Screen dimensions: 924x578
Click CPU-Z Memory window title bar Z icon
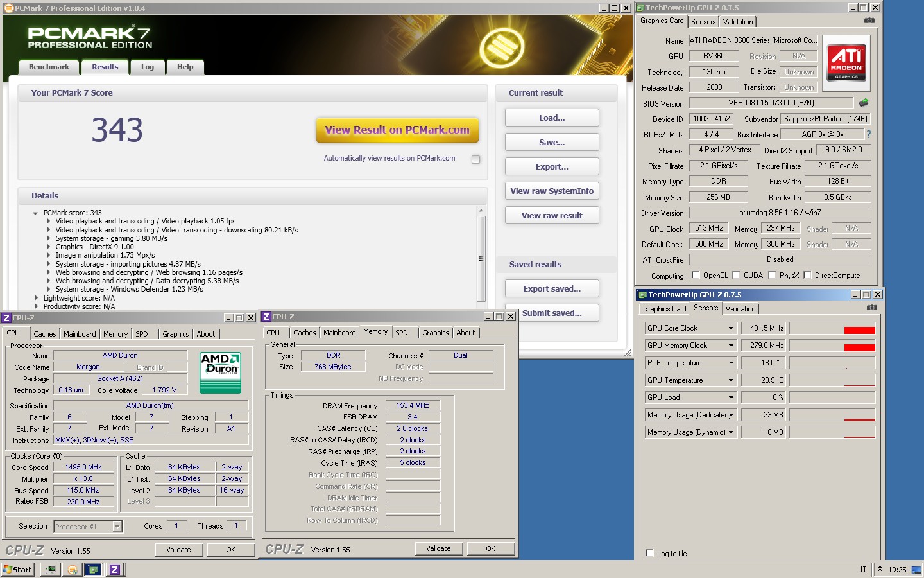(266, 317)
